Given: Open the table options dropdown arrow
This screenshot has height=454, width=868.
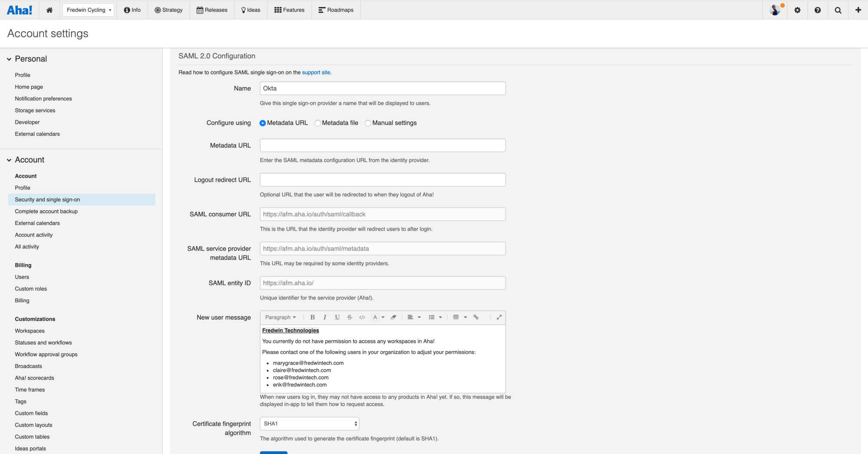Looking at the screenshot, I should (x=465, y=317).
